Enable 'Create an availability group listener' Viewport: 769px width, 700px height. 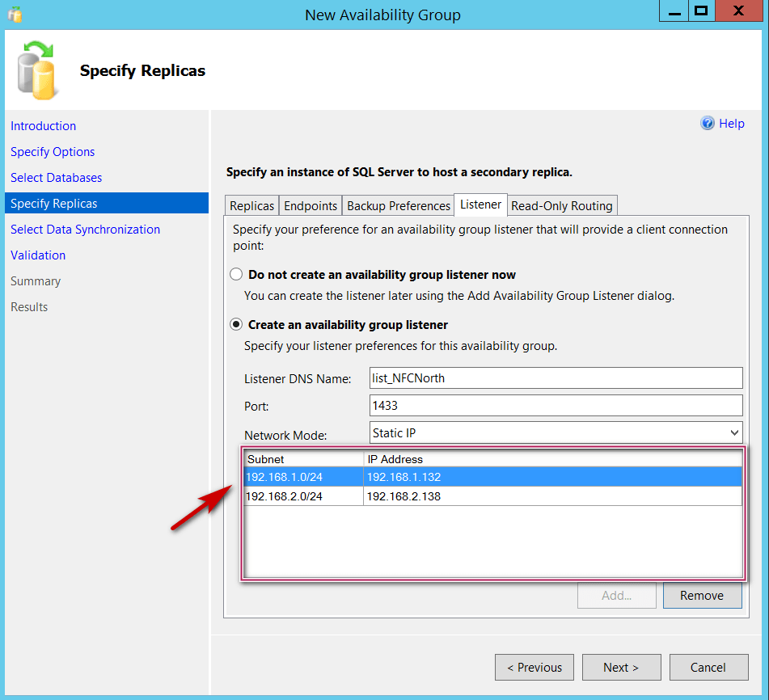[x=235, y=324]
